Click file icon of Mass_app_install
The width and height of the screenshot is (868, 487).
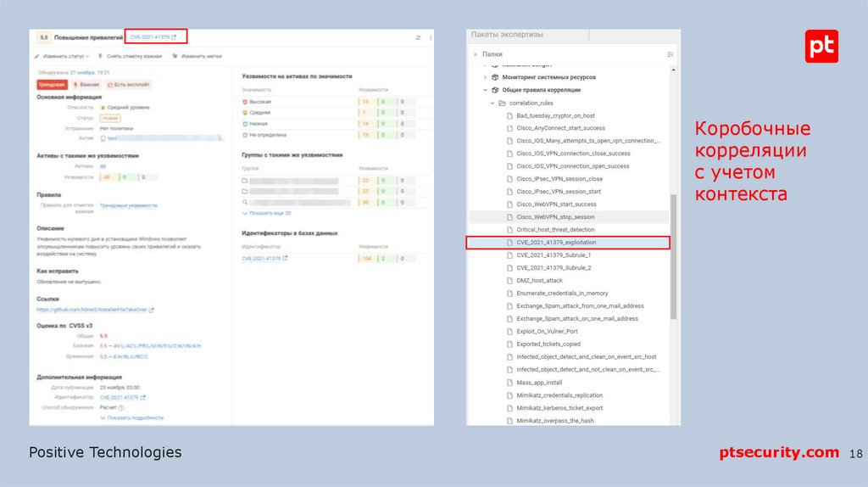[x=509, y=383]
